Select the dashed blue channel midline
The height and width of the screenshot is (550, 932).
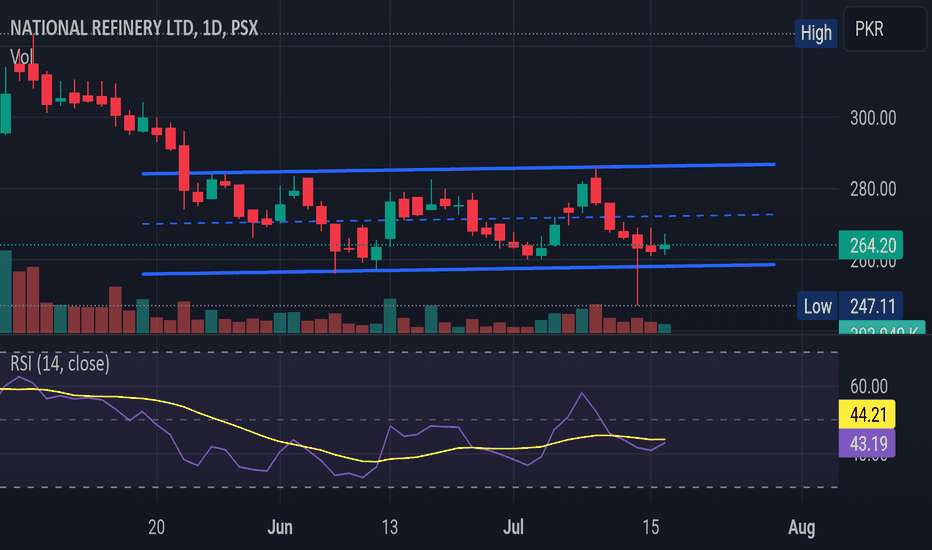[x=458, y=219]
